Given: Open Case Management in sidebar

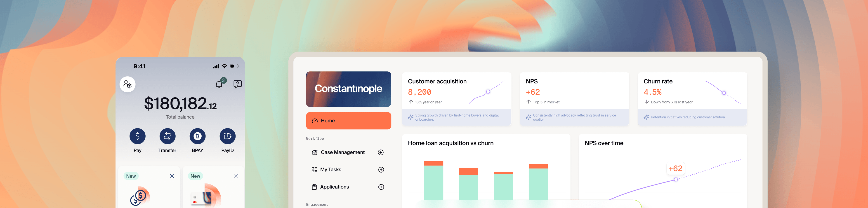Looking at the screenshot, I should click(342, 152).
